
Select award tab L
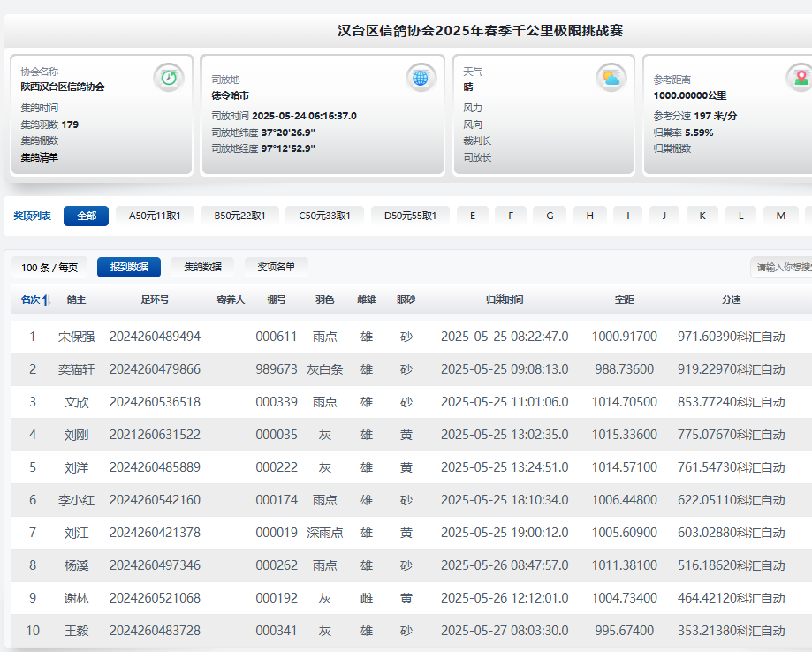pos(740,216)
